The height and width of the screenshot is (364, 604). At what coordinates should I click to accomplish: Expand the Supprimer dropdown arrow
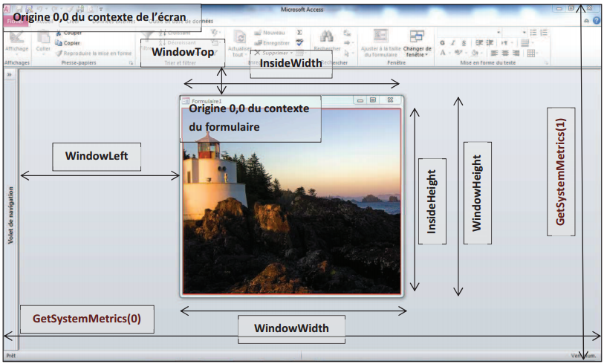[x=290, y=53]
